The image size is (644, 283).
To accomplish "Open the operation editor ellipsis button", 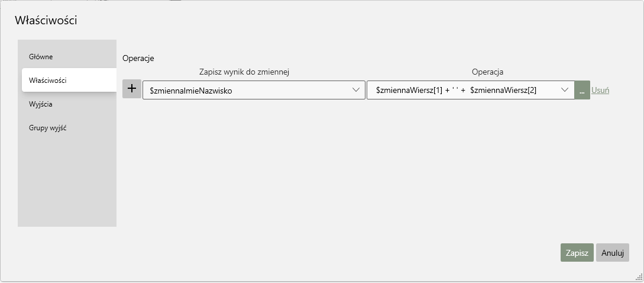I will coord(582,90).
